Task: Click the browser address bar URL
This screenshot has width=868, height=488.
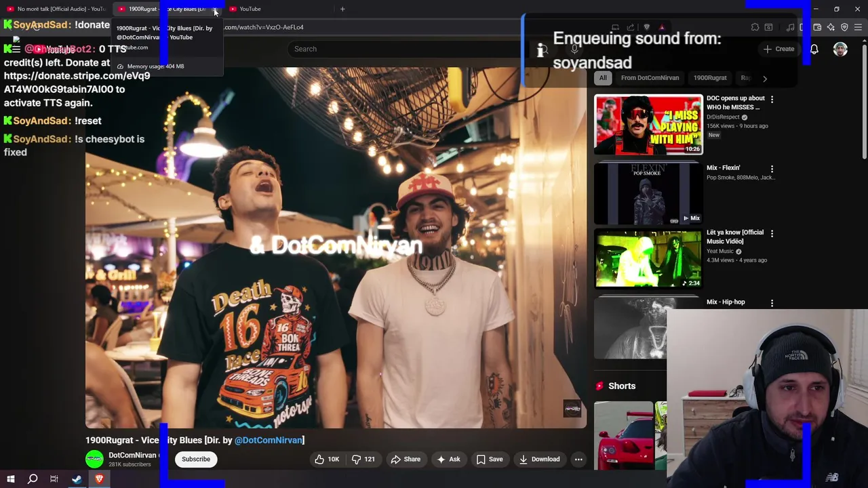Action: pyautogui.click(x=264, y=27)
